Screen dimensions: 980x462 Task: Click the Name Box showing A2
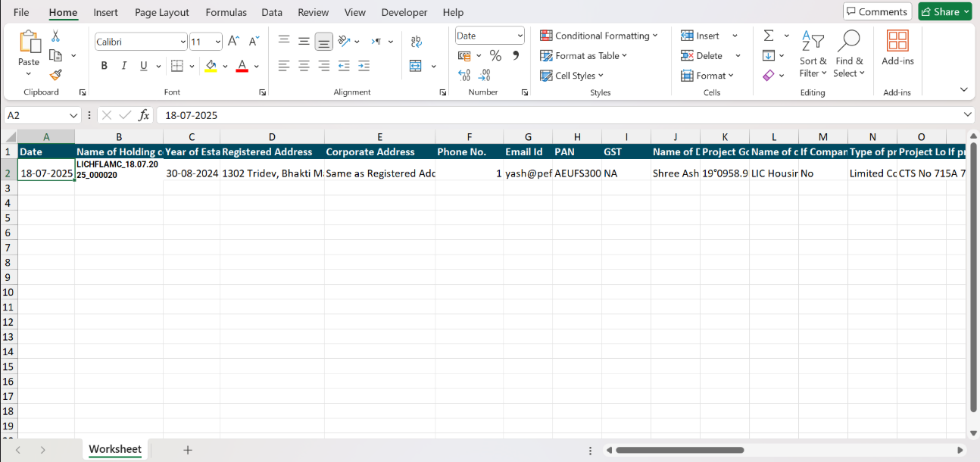(x=36, y=115)
